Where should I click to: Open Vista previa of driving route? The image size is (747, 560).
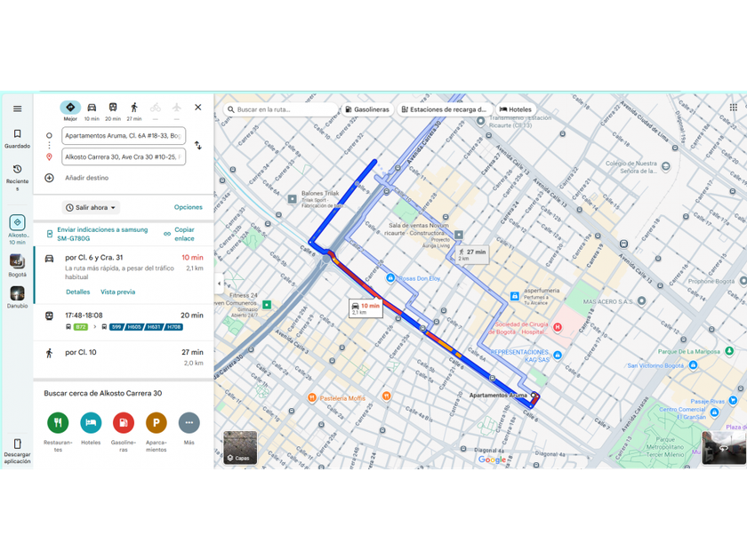point(117,292)
